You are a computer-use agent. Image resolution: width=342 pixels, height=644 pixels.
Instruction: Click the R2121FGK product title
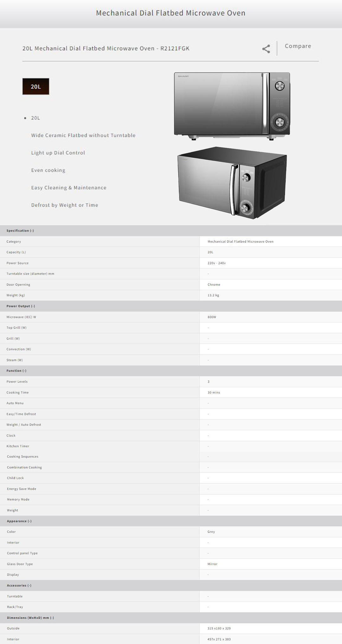point(106,48)
